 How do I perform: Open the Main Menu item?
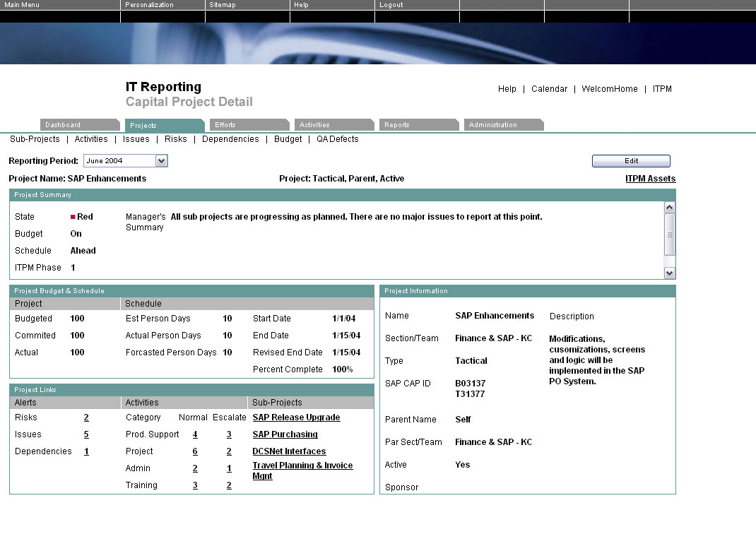pyautogui.click(x=22, y=5)
